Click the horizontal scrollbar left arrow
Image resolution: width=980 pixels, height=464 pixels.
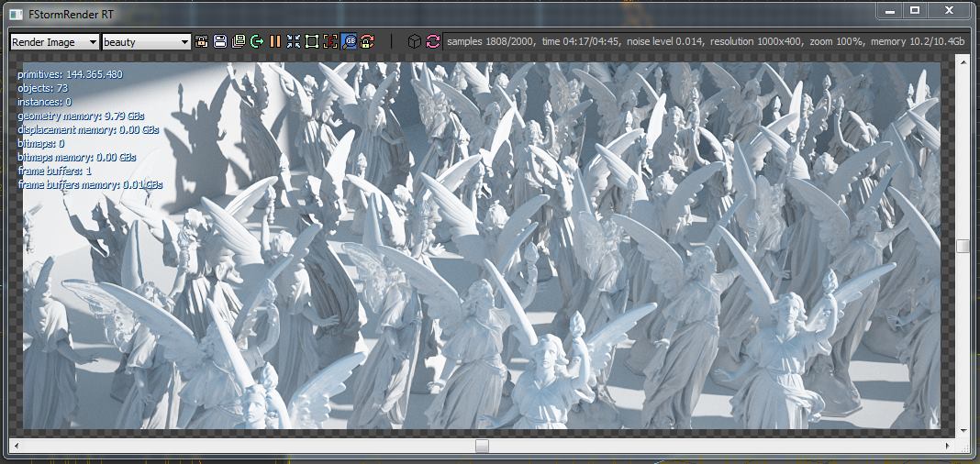pos(17,446)
